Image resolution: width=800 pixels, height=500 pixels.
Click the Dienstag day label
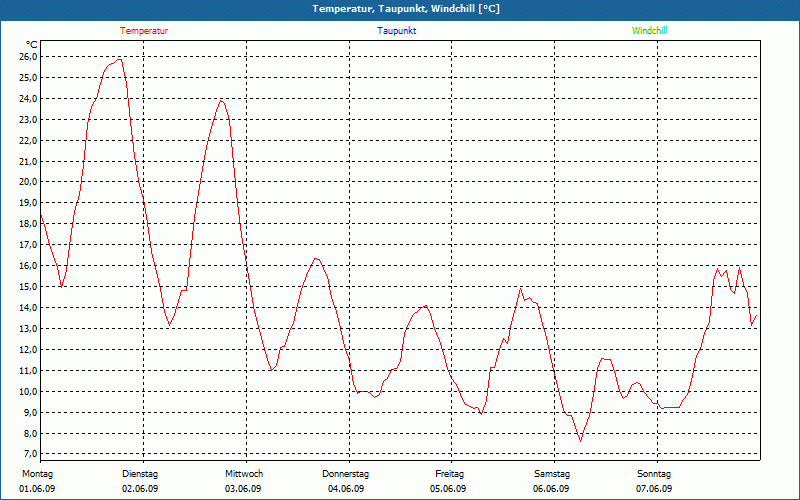140,474
